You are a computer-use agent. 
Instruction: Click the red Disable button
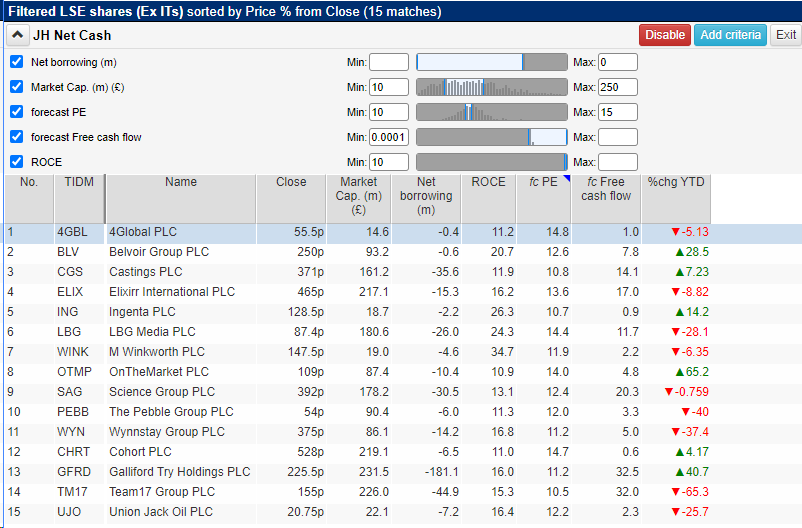[664, 35]
